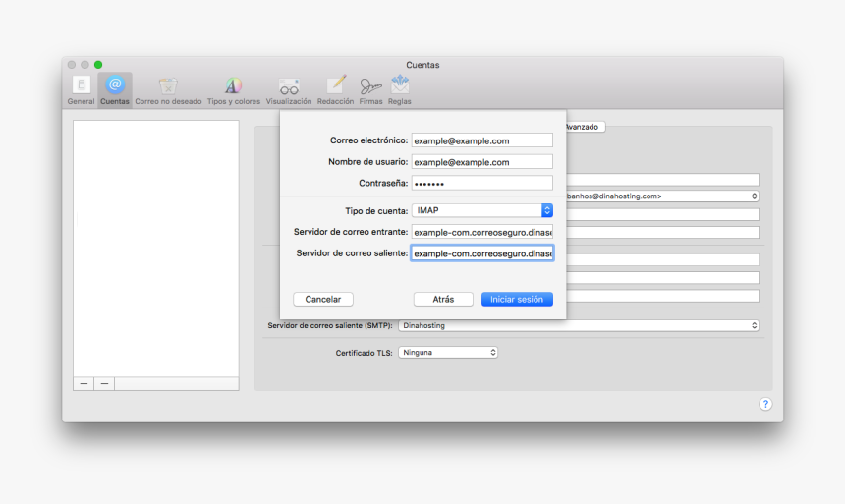Screen dimensions: 845x504
Task: Open the Redacción preferences pane
Action: point(335,90)
